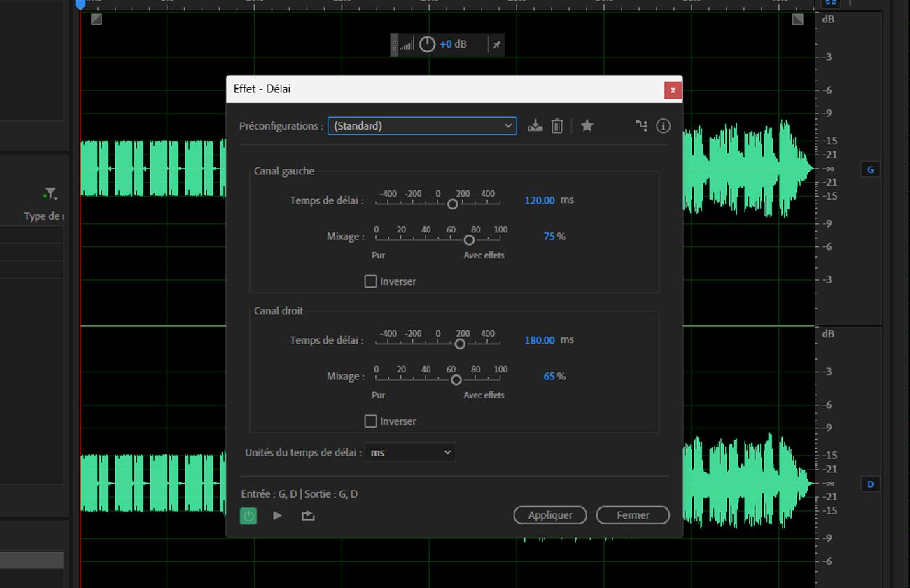This screenshot has height=588, width=910.
Task: Mark preset as favorite with star icon
Action: point(587,126)
